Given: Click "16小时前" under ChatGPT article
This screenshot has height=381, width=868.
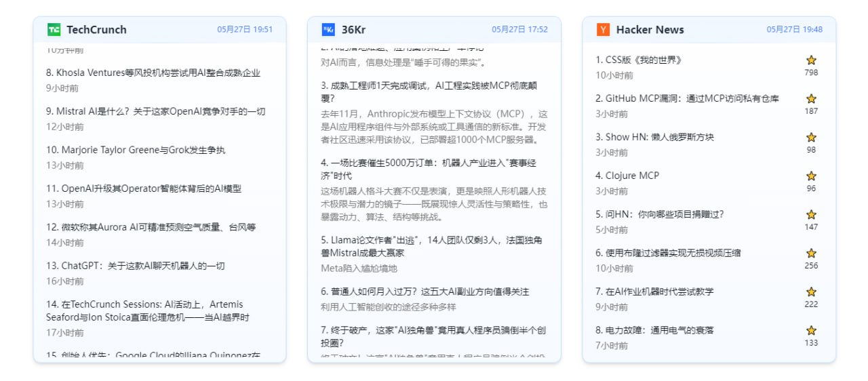Looking at the screenshot, I should click(x=65, y=281).
